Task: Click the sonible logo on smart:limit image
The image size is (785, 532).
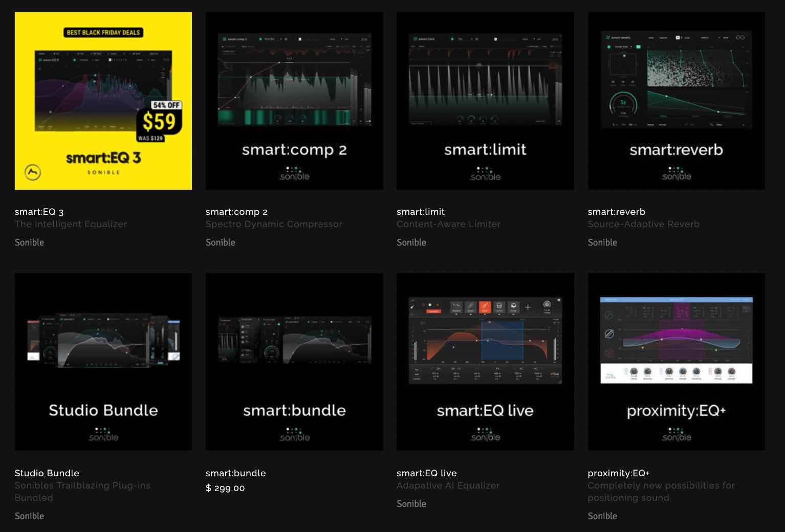Action: pos(485,174)
